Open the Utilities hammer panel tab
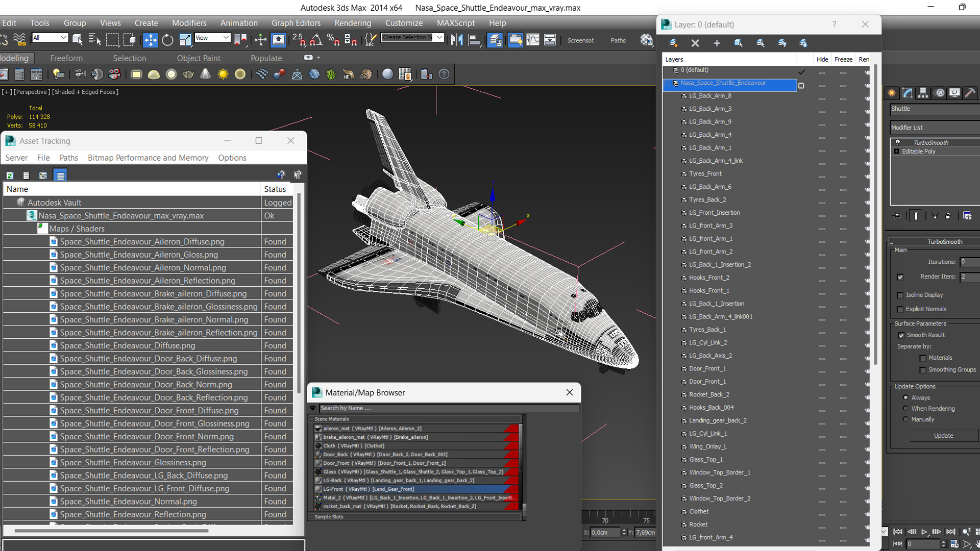The width and height of the screenshot is (980, 551). pyautogui.click(x=970, y=93)
